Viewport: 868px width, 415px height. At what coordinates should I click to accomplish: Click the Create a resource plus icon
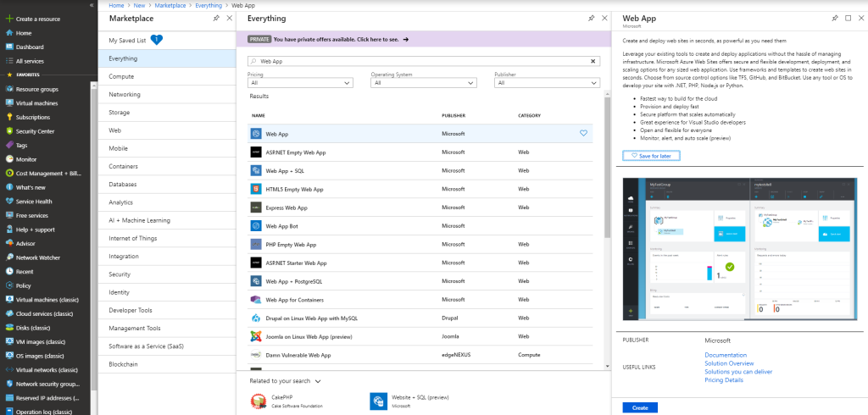[8, 19]
